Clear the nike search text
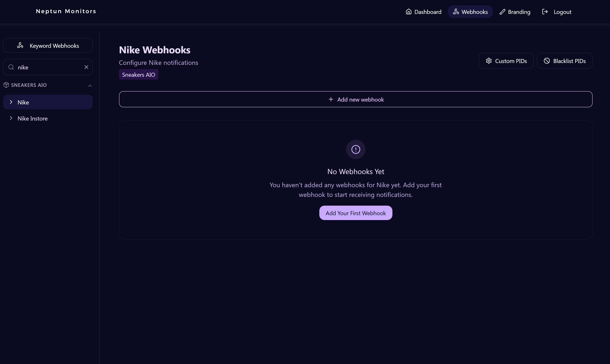The height and width of the screenshot is (364, 610). coord(86,67)
